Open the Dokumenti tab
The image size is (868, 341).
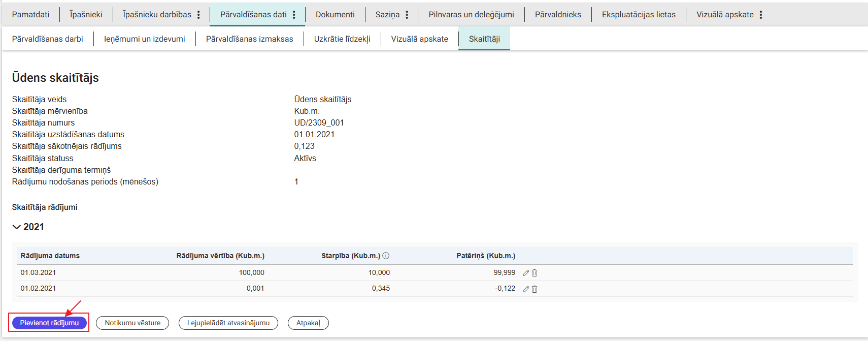click(x=335, y=15)
